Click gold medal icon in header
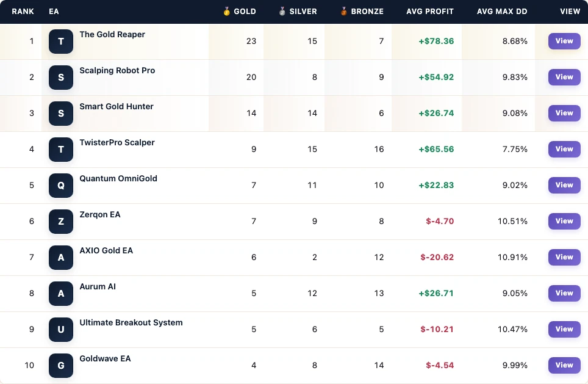 [226, 11]
